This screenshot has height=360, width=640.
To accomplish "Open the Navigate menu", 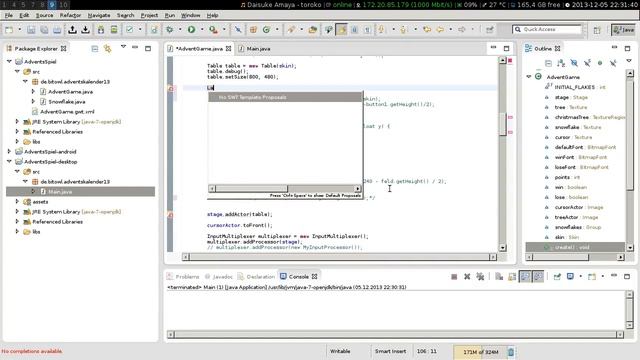I will [x=99, y=15].
